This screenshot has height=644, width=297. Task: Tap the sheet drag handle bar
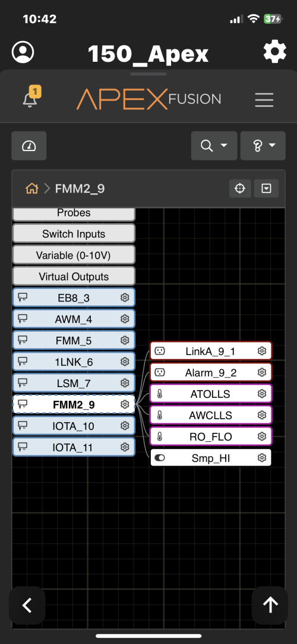(148, 74)
